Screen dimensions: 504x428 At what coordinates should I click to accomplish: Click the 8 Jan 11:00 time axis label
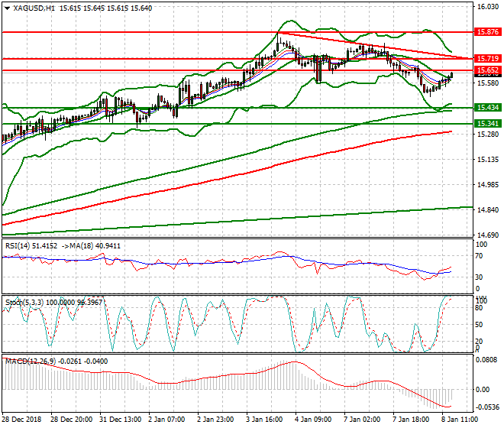[x=460, y=420]
